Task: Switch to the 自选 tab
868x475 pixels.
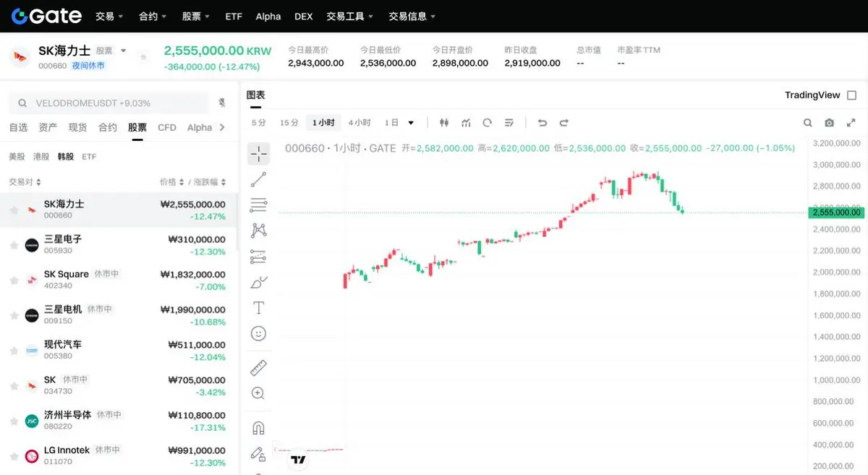Action: (x=18, y=127)
